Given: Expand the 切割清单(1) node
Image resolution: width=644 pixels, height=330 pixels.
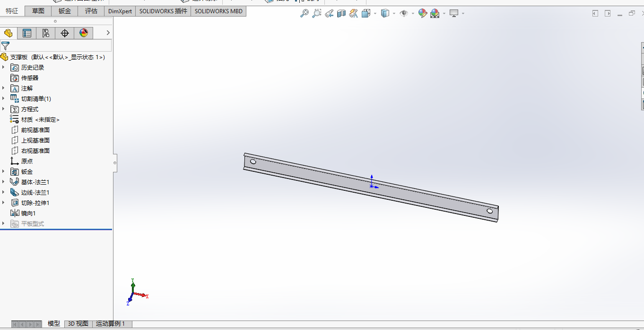Looking at the screenshot, I should [3, 98].
